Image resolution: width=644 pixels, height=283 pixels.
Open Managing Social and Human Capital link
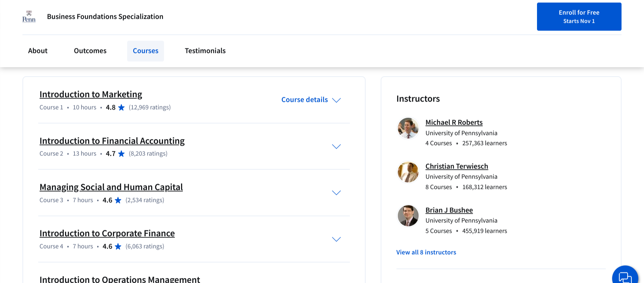click(x=111, y=187)
